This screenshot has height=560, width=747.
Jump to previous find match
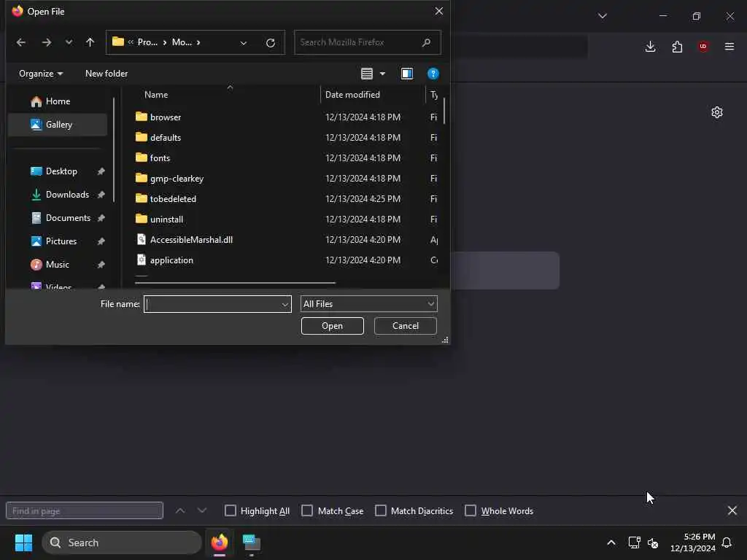(x=180, y=510)
